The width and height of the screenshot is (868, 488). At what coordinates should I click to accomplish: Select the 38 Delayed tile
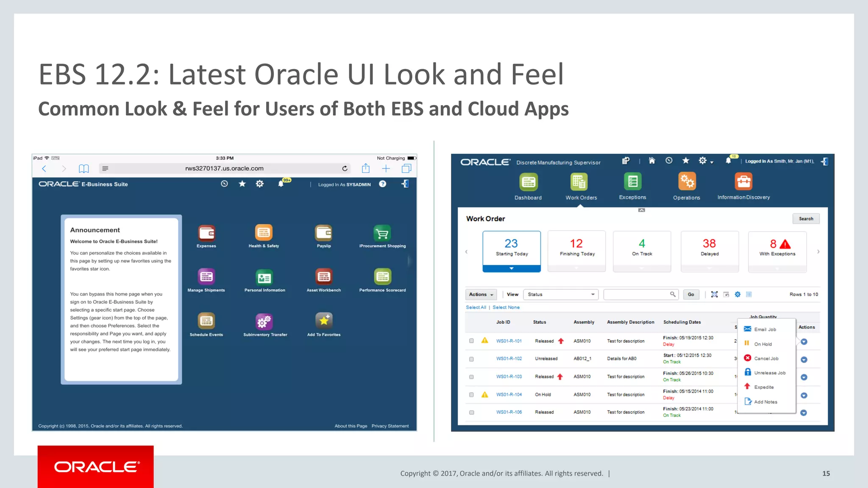point(709,251)
